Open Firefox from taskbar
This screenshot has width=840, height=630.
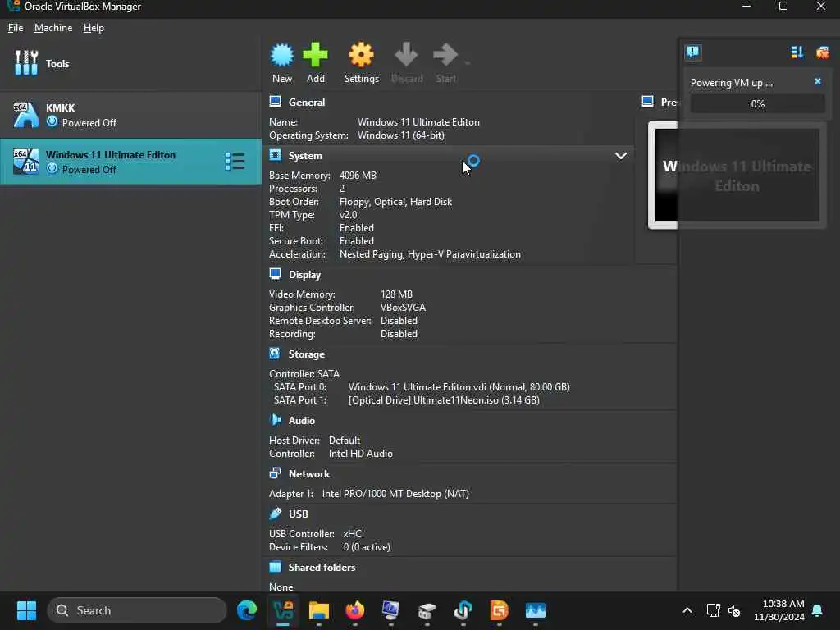tap(354, 610)
